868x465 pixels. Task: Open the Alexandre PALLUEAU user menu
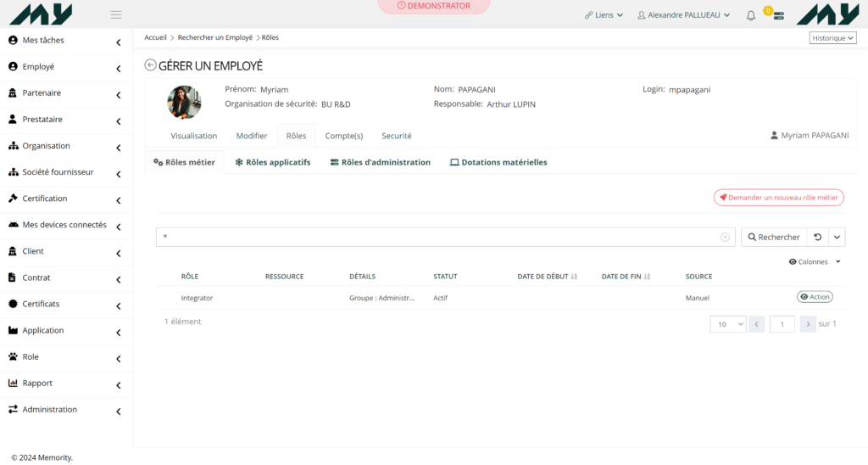click(x=683, y=15)
